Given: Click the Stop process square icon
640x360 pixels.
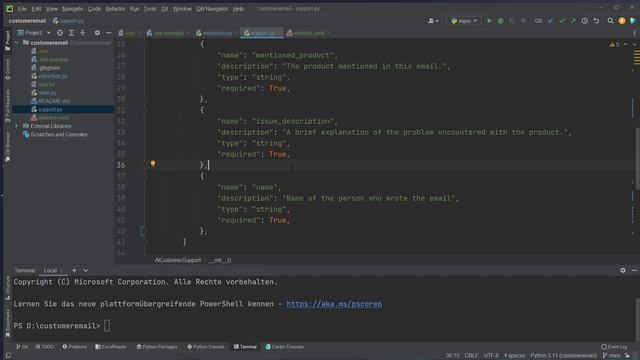Looking at the screenshot, I should tap(523, 21).
